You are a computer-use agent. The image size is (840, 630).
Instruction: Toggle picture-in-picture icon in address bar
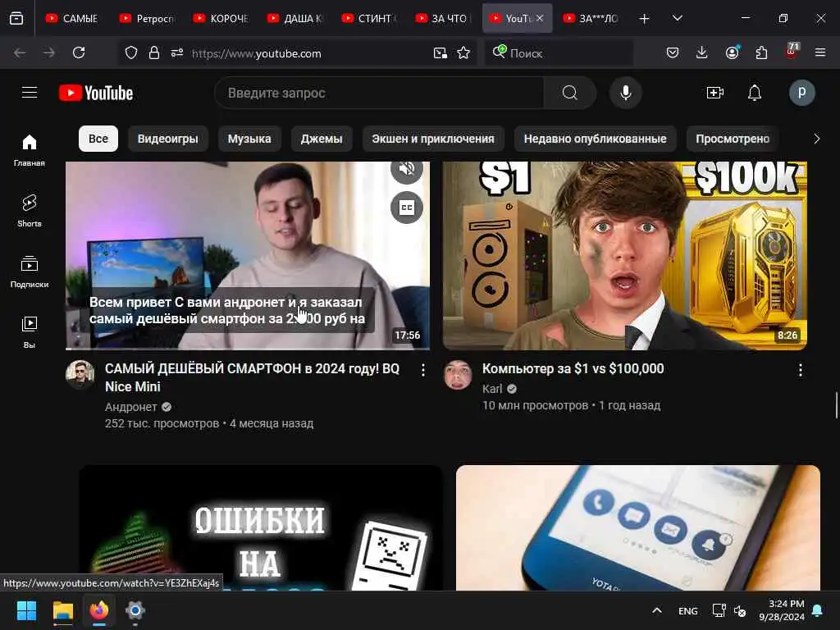(440, 52)
